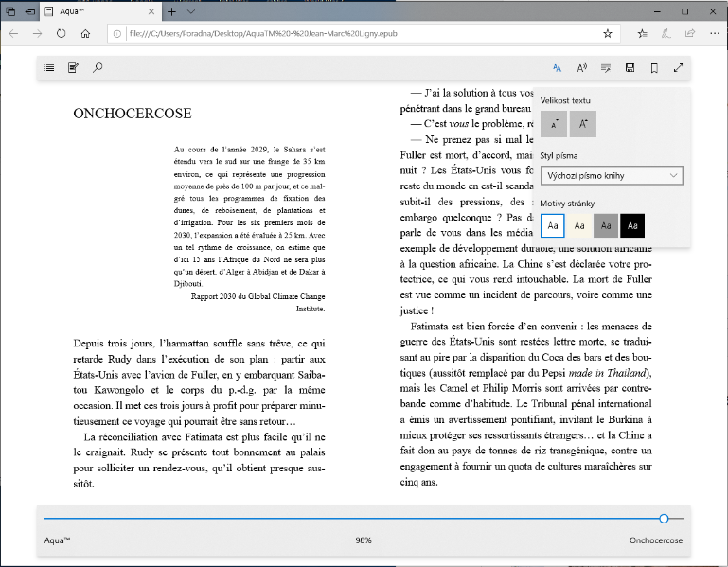This screenshot has height=567, width=728.
Task: Select the sepia page theme
Action: (579, 225)
